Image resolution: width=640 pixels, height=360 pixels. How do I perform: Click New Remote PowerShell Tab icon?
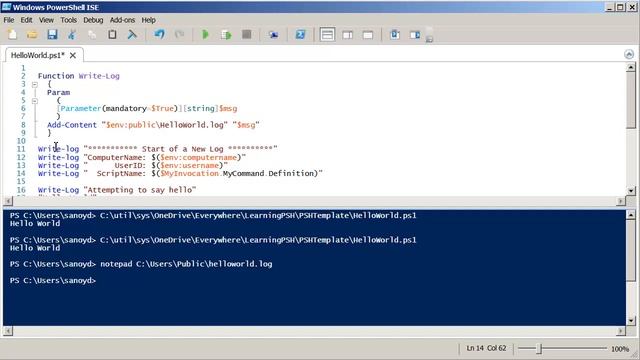point(273,35)
